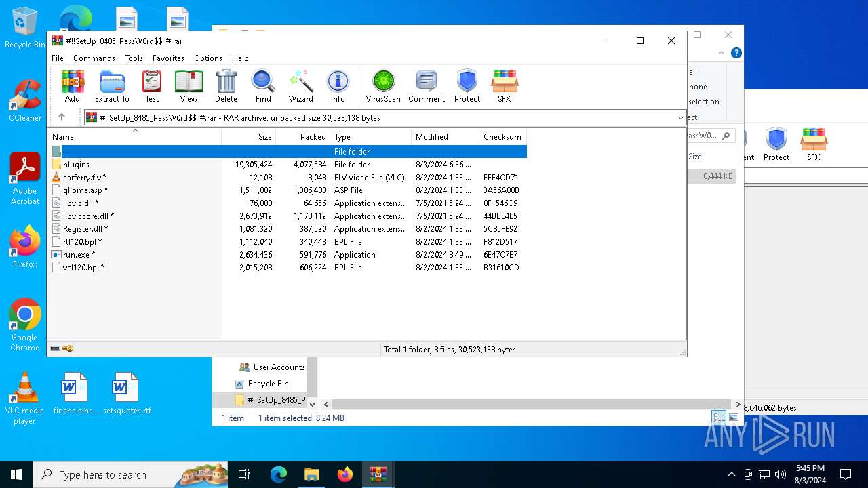This screenshot has width=868, height=488.
Task: Open Firefox desktop shortcut
Action: [x=25, y=247]
